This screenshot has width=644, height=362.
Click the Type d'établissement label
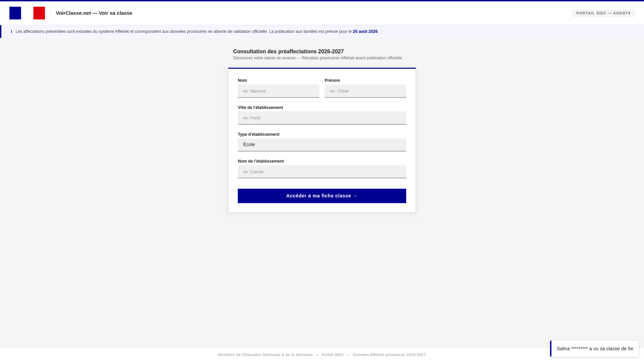(x=259, y=134)
